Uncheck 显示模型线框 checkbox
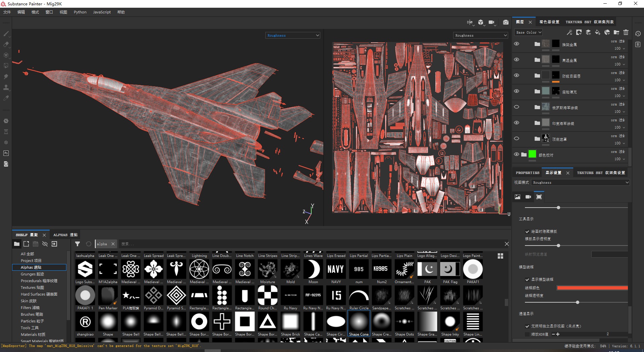 527,279
